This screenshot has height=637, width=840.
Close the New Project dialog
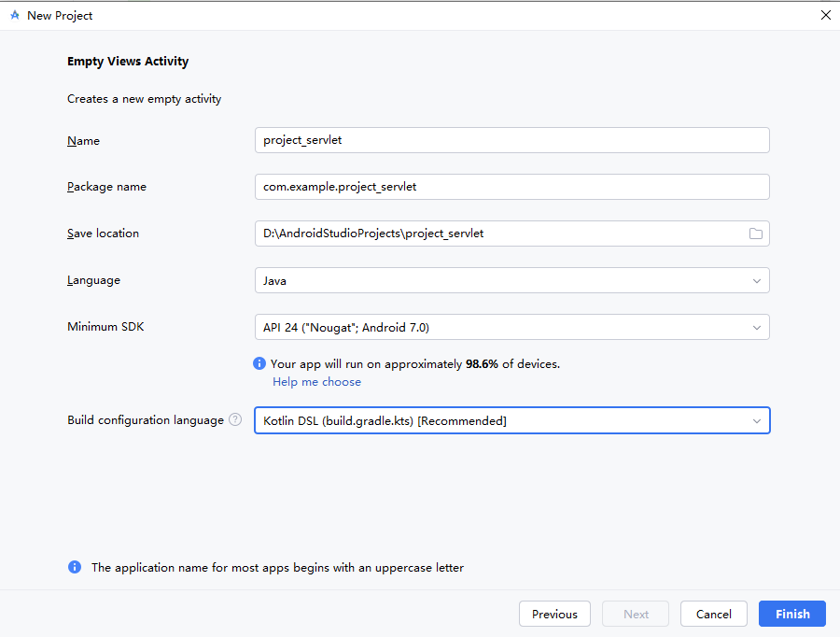[x=826, y=15]
